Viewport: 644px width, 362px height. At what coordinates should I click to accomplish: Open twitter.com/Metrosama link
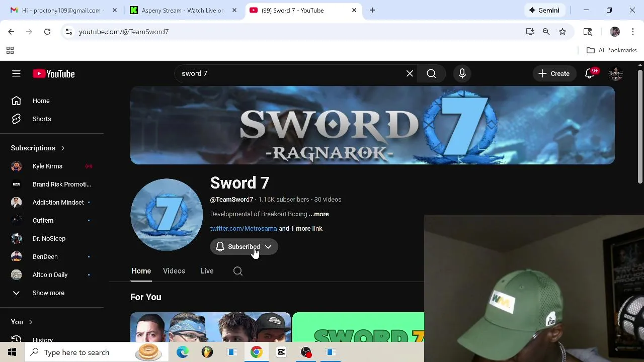[244, 228]
